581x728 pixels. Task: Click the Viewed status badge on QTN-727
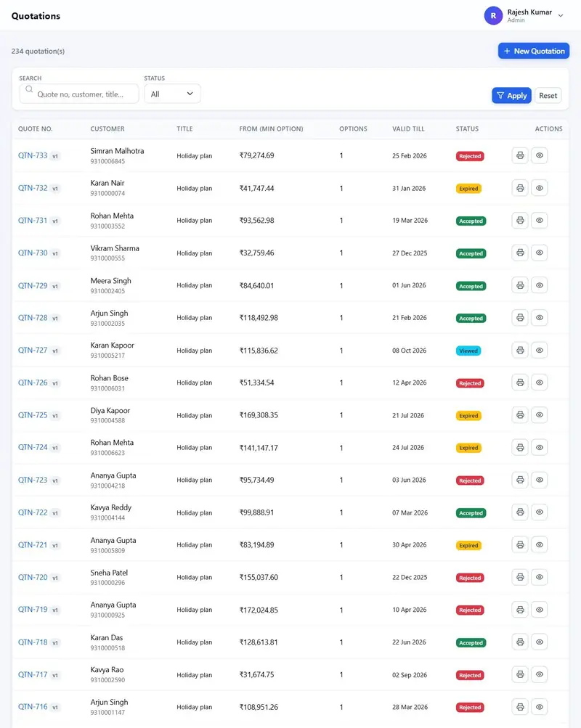click(468, 351)
